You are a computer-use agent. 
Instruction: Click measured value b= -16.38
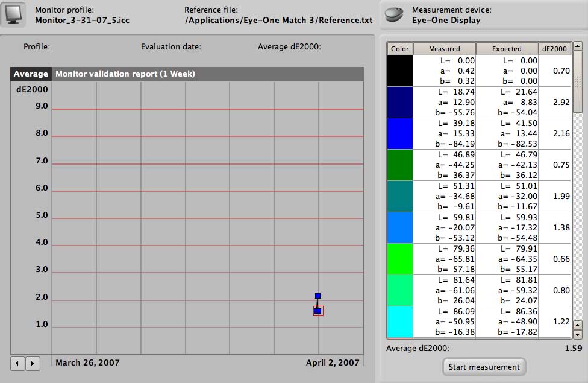click(x=455, y=332)
